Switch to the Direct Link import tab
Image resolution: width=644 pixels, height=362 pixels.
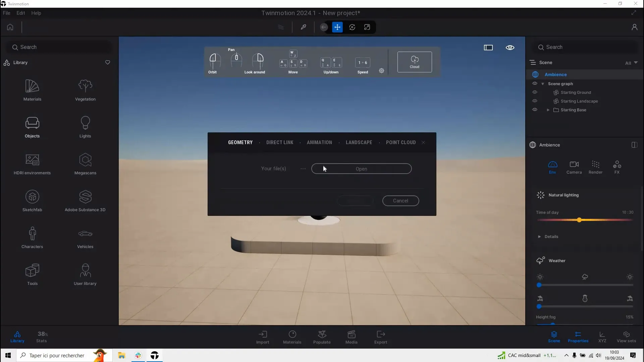280,142
